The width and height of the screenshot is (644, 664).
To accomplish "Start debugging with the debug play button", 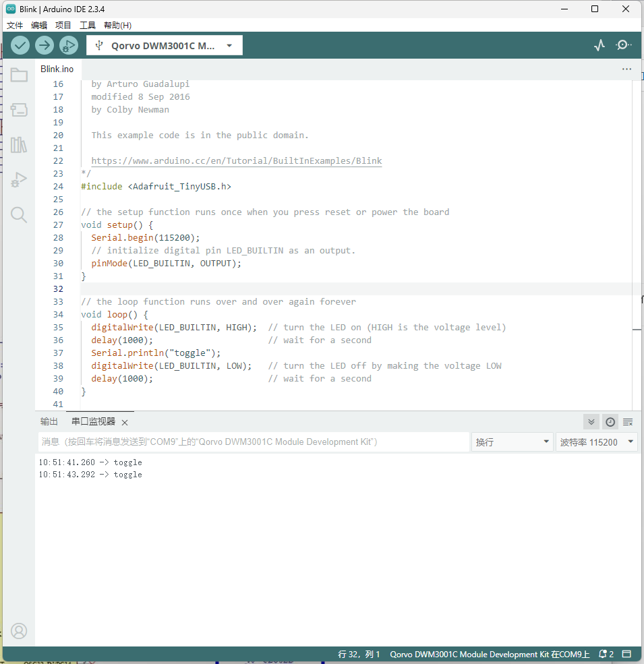I will click(x=69, y=45).
